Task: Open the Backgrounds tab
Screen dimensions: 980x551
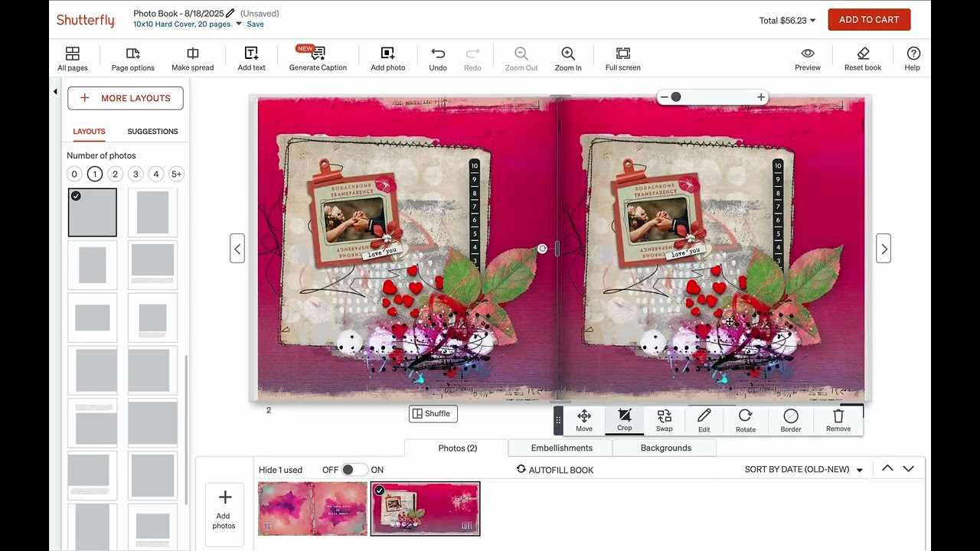Action: (x=665, y=448)
